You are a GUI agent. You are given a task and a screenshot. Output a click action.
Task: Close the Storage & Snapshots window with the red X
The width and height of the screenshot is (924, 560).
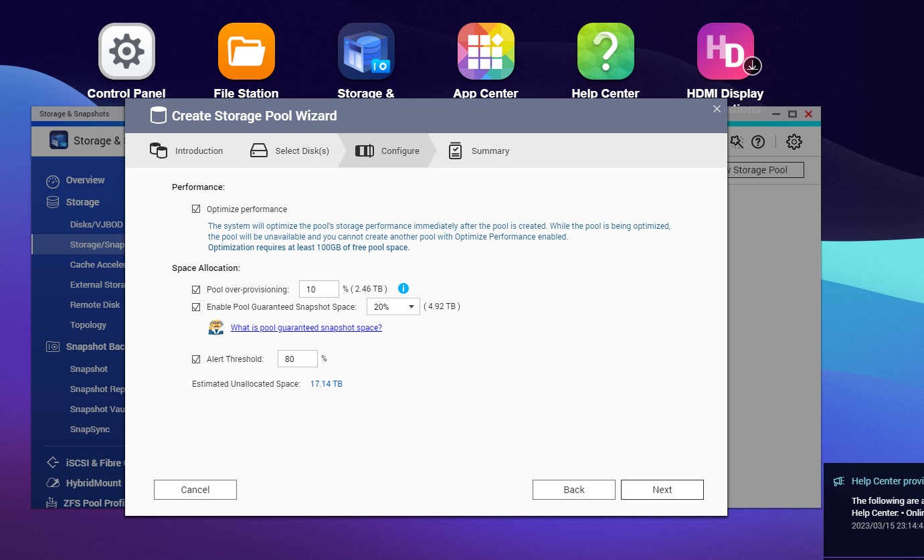coord(808,114)
